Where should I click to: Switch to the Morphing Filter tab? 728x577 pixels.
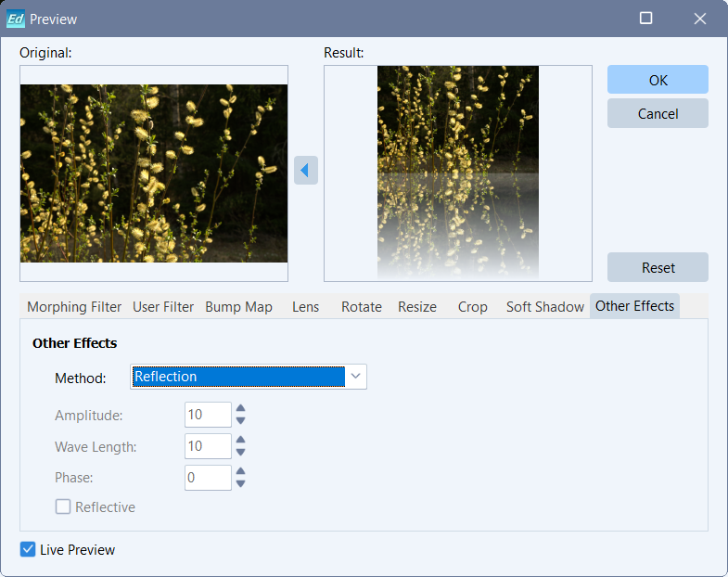[x=74, y=307]
